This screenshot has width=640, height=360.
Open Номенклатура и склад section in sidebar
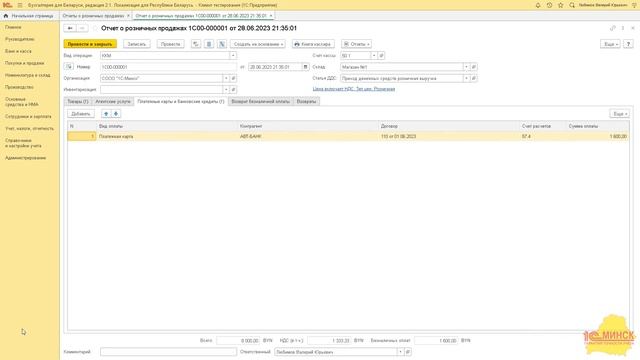tap(28, 75)
